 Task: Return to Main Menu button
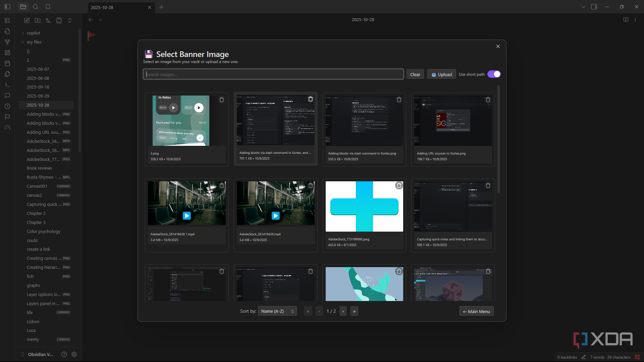click(476, 311)
